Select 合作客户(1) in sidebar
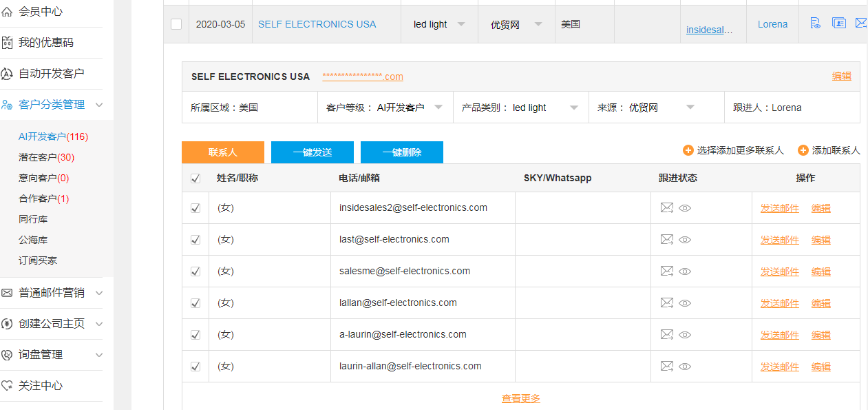 coord(43,198)
